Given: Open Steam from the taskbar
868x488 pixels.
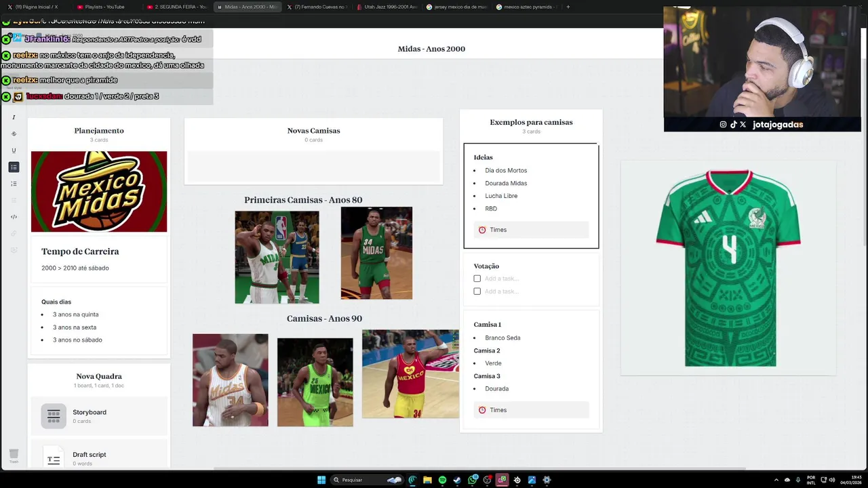Looking at the screenshot, I should pyautogui.click(x=457, y=480).
